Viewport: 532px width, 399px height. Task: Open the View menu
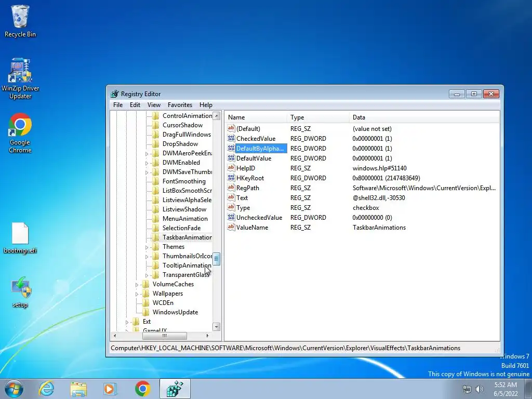pos(154,105)
